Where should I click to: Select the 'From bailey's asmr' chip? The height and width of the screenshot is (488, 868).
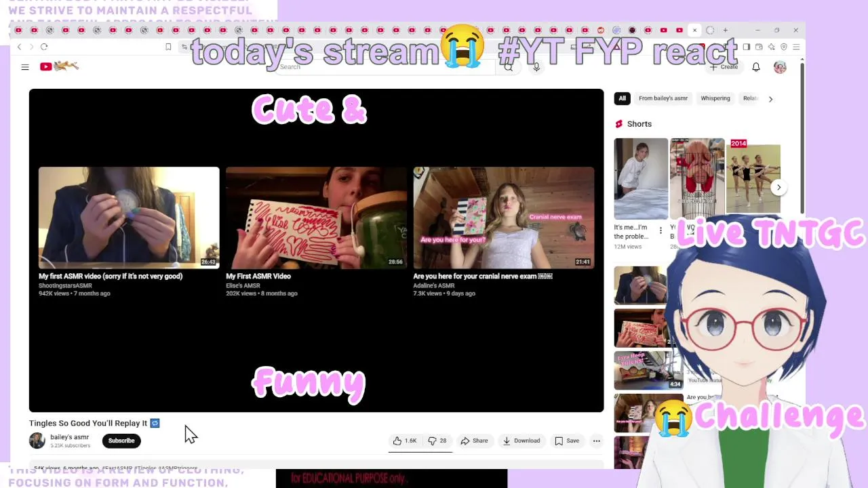coord(663,98)
